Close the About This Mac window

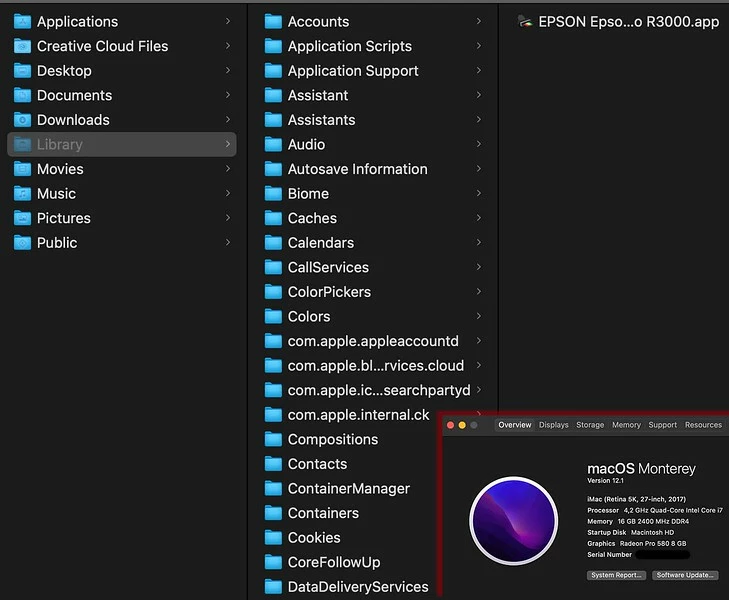(450, 425)
